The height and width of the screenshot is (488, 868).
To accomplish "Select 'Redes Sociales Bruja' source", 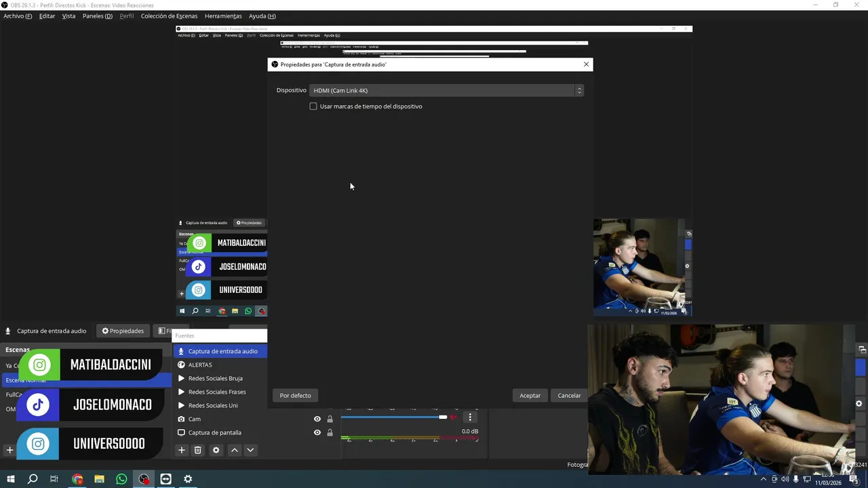I will [220, 378].
